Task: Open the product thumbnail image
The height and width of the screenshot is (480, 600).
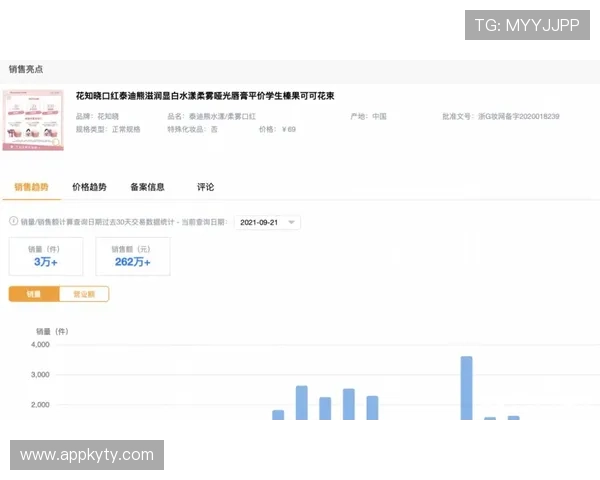Action: click(x=33, y=120)
